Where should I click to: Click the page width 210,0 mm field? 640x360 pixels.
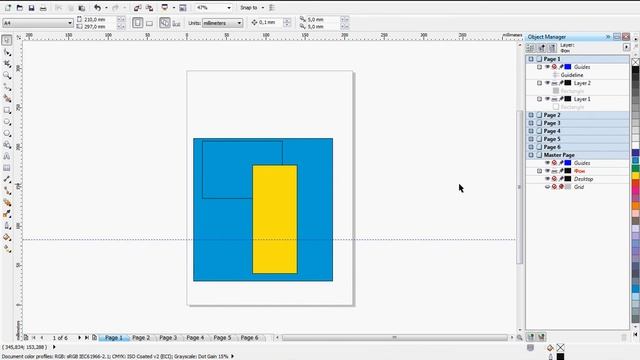coord(101,19)
